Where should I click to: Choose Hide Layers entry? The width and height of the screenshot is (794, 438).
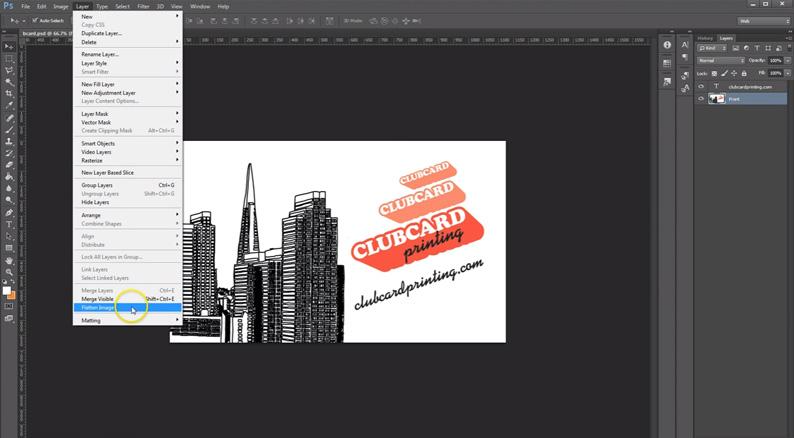(128, 202)
